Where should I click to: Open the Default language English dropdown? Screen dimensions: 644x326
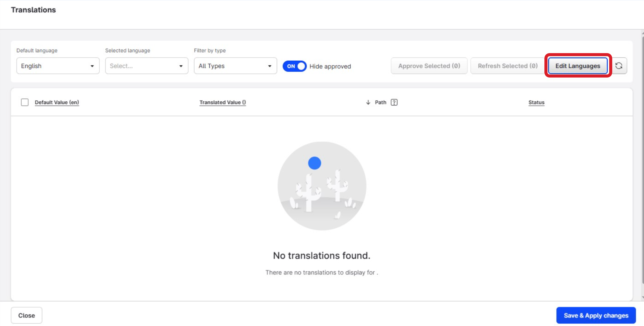(58, 66)
